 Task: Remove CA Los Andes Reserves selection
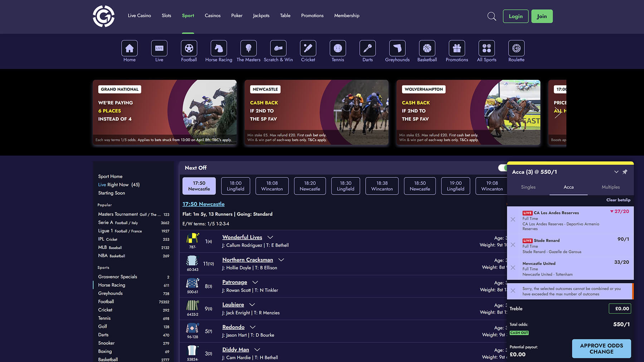tap(513, 219)
